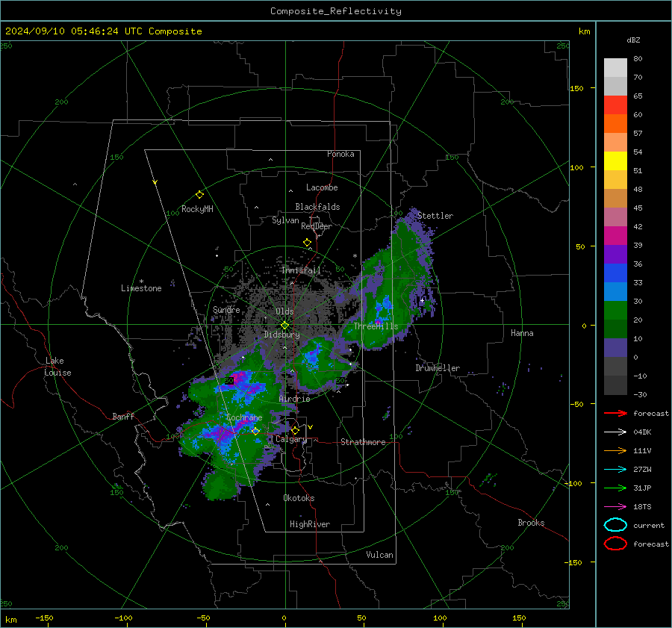672x628 pixels.
Task: Click the Innisfail city label
Action: 302,270
